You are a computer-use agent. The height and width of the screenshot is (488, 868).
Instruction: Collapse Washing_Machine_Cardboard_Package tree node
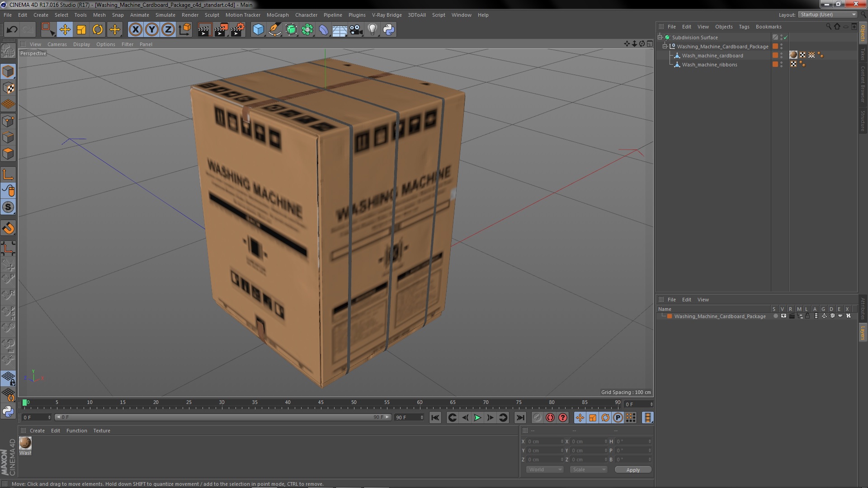[x=665, y=47]
